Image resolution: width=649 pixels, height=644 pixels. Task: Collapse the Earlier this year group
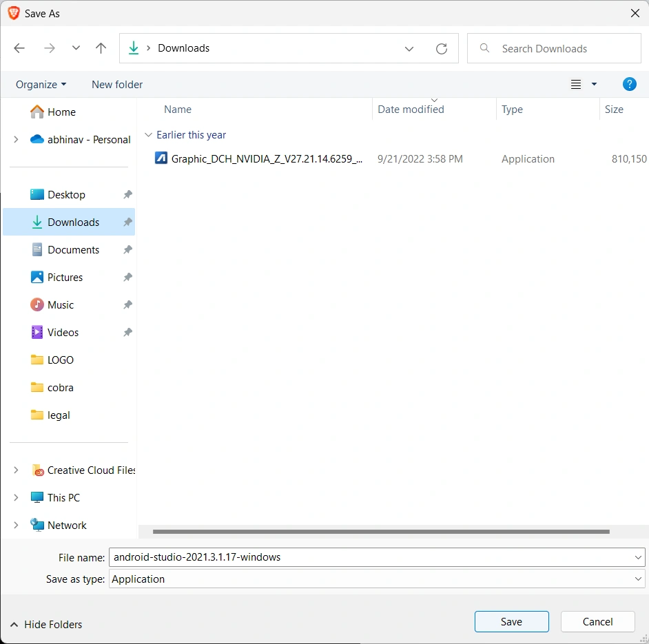[148, 135]
